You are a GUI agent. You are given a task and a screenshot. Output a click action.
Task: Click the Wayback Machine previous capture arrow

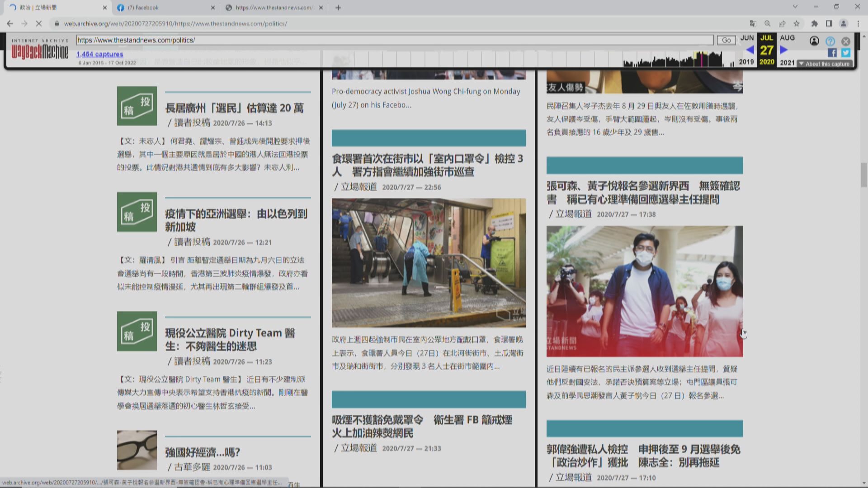(x=750, y=50)
